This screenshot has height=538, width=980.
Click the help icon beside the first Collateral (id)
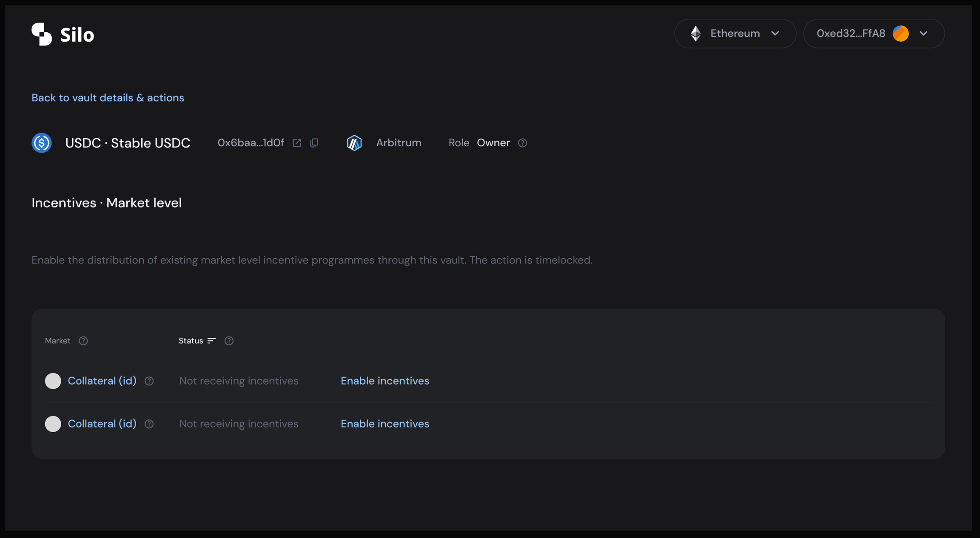click(149, 381)
